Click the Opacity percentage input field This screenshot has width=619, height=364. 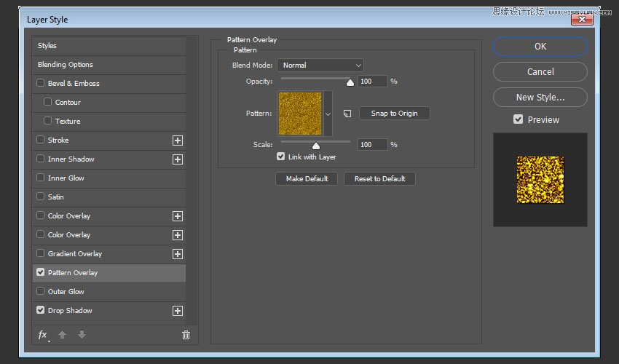point(373,82)
